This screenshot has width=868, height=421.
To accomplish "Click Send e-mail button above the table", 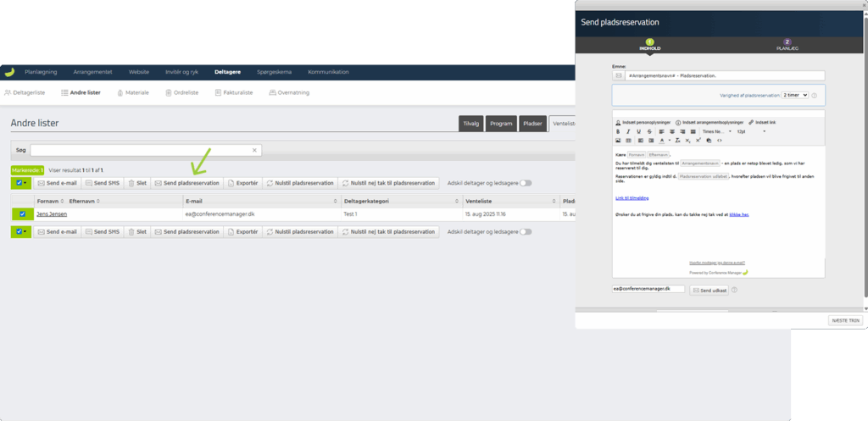I will coord(57,183).
